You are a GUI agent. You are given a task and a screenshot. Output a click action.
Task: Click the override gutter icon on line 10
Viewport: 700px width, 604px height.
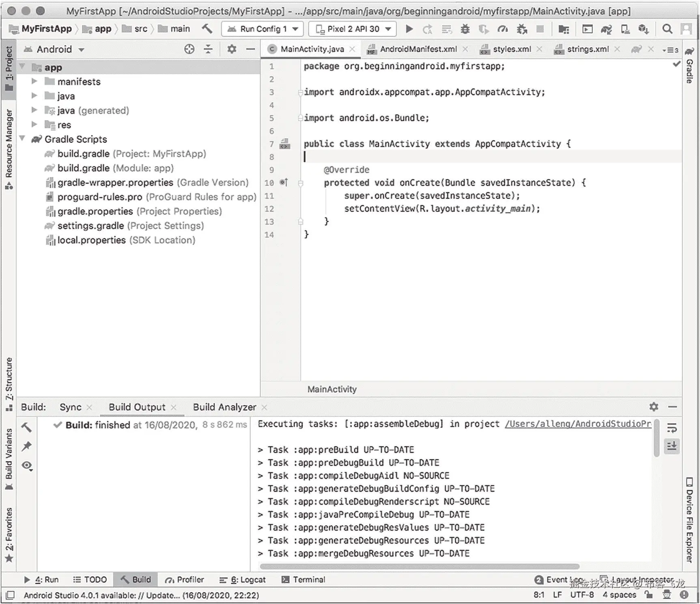coord(284,183)
